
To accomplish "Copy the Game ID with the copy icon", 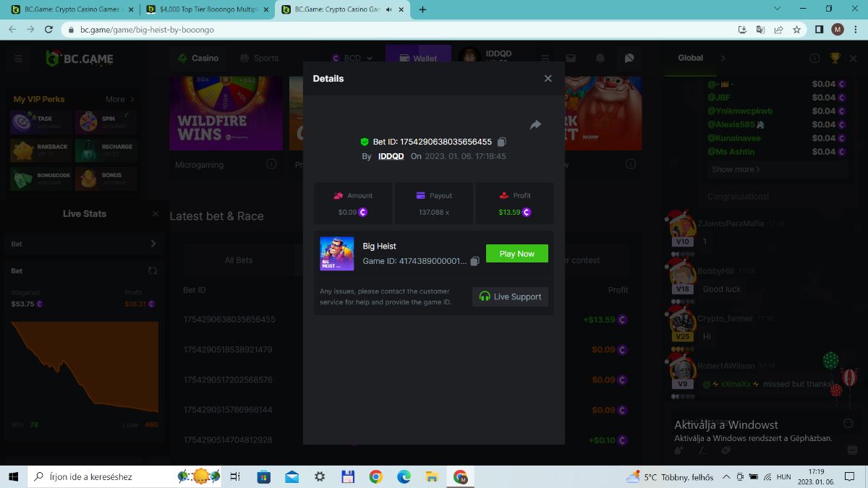I will (x=475, y=261).
